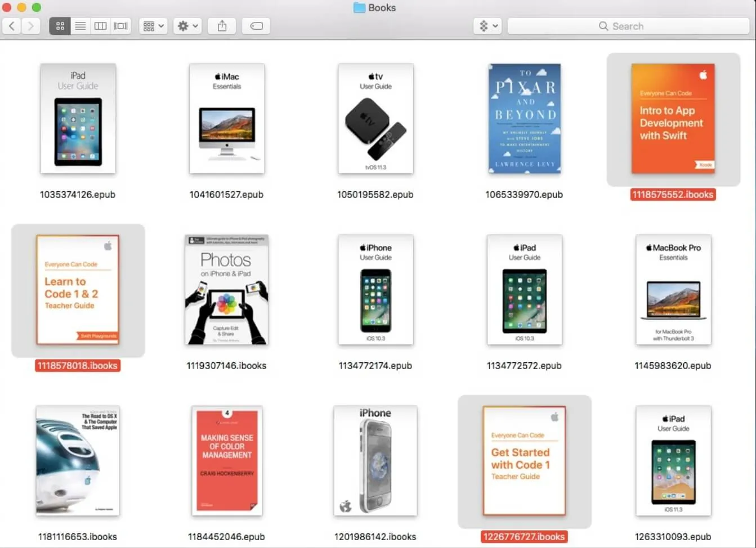This screenshot has height=548, width=756.
Task: Select the Apple TV User Guide book cover
Action: [x=375, y=119]
